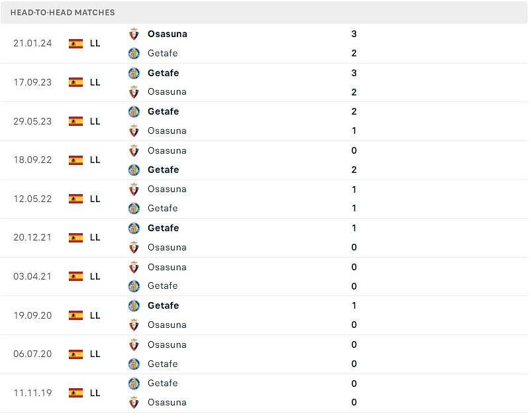The image size is (531, 420).
Task: Click Spain flag beside 18.09.22 match
Action: pyautogui.click(x=75, y=160)
